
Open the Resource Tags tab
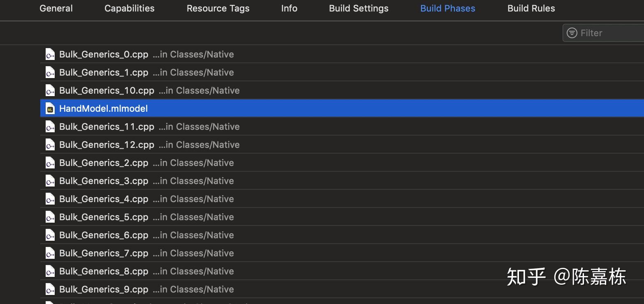pyautogui.click(x=218, y=9)
